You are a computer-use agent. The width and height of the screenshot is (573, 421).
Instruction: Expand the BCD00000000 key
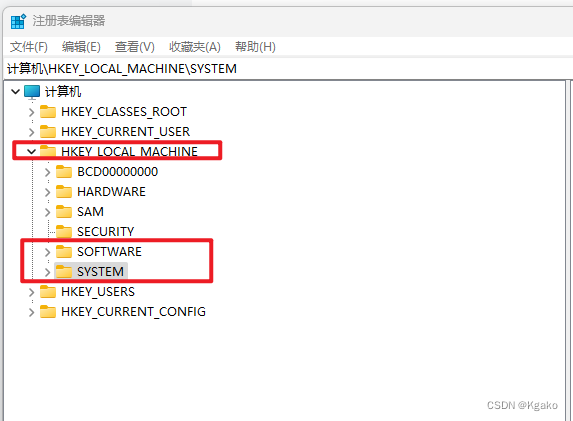coord(48,172)
